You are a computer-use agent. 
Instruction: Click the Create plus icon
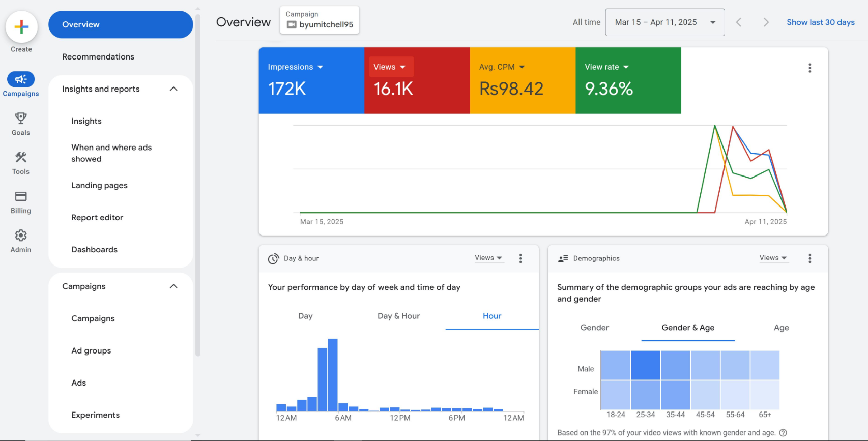pyautogui.click(x=21, y=27)
